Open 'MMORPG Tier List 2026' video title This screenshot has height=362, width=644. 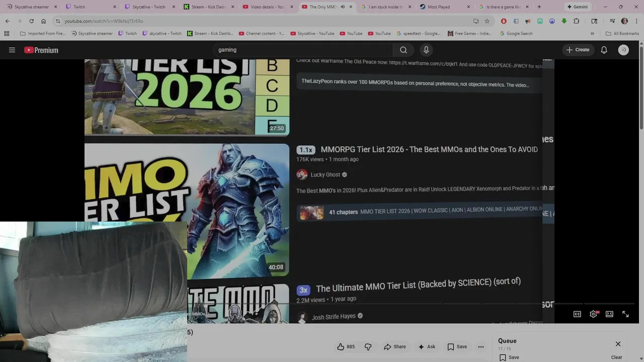click(429, 149)
